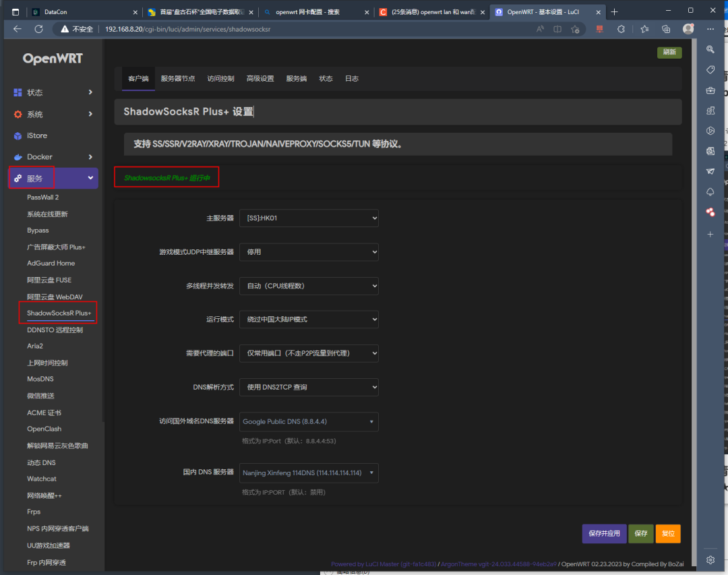Switch to the 服务端 tab
This screenshot has width=728, height=575.
296,78
